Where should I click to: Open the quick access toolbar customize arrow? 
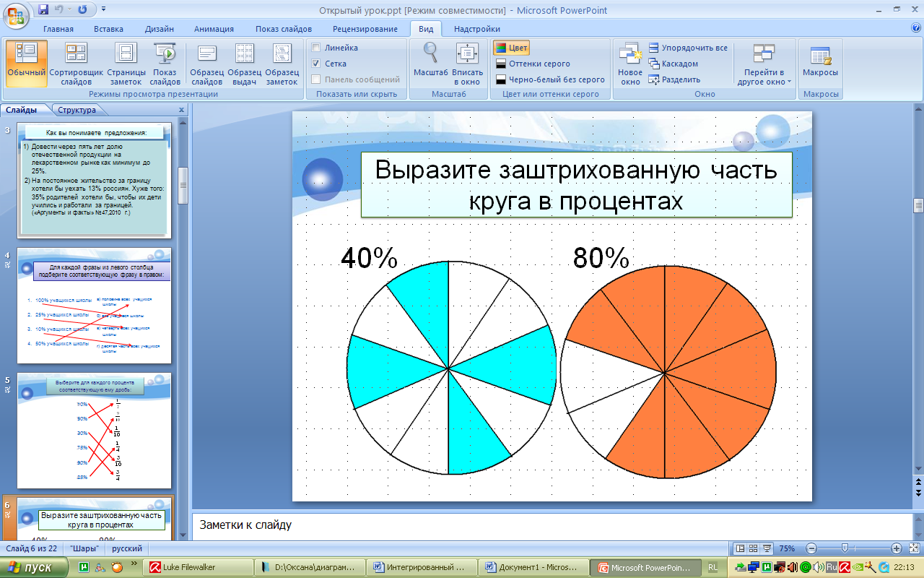pos(103,9)
